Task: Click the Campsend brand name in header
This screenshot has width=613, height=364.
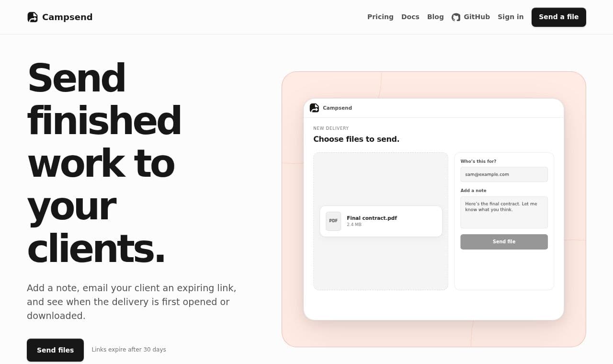Action: 67,17
